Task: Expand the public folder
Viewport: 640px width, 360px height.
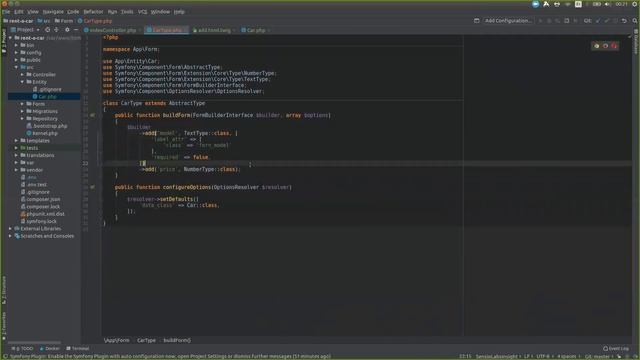Action: 16,60
